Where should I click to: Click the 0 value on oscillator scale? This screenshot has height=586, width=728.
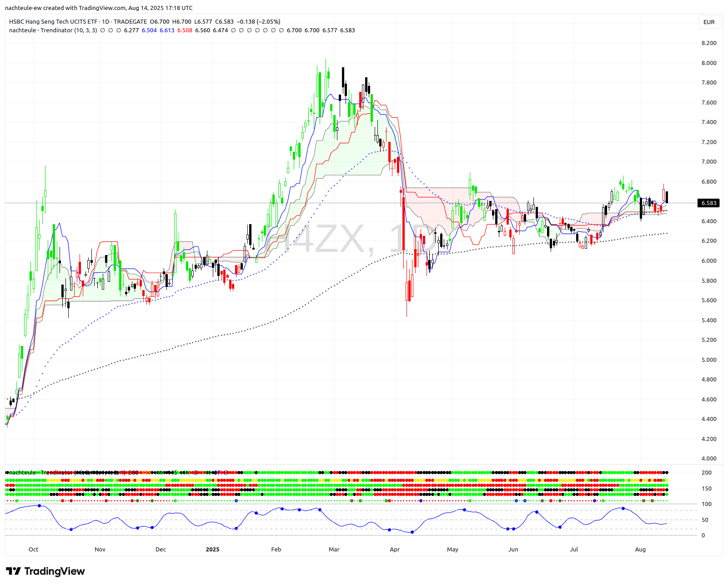coord(703,536)
